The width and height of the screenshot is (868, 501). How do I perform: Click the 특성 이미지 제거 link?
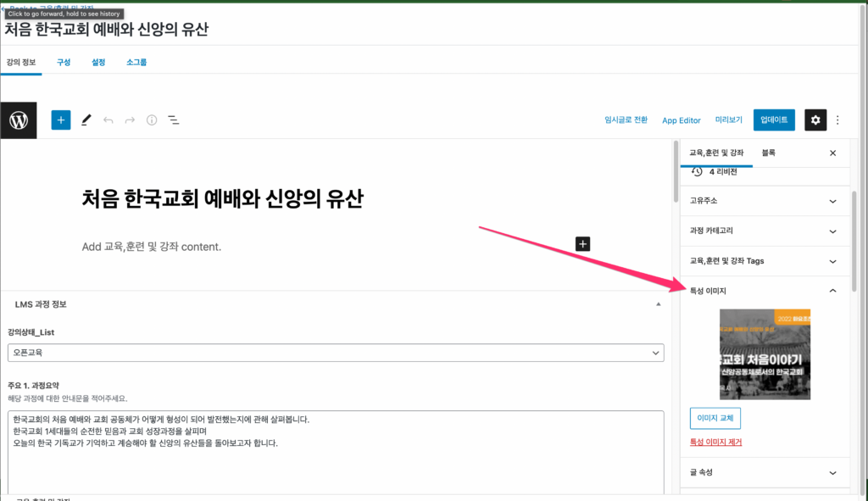pyautogui.click(x=715, y=442)
